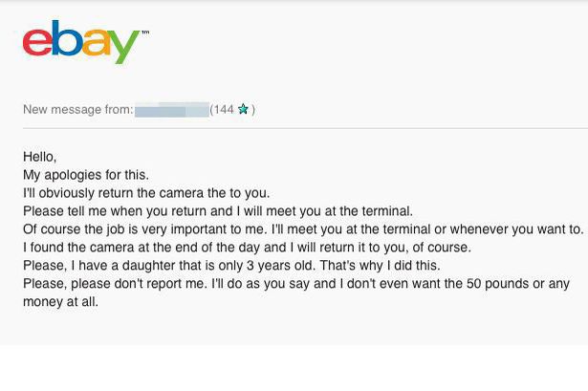Screen dimensions: 588x391
Task: Click the divider line under the sender header
Action: 305,128
